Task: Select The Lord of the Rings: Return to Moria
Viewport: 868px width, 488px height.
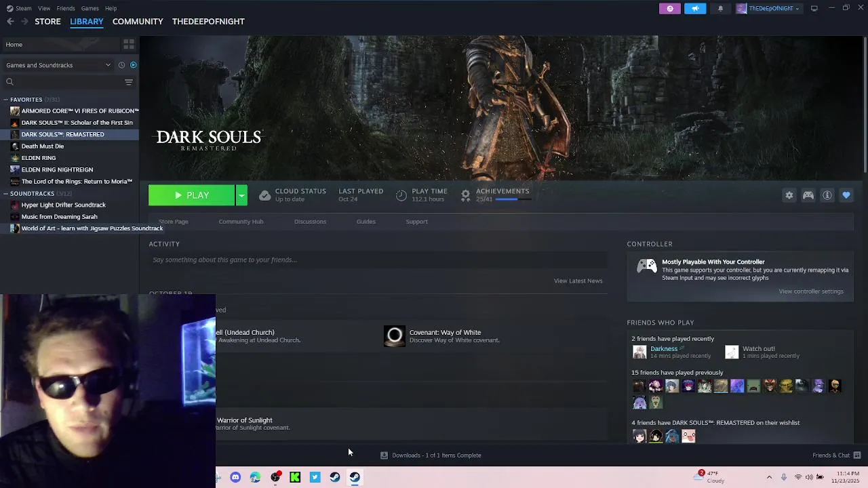Action: pyautogui.click(x=71, y=182)
